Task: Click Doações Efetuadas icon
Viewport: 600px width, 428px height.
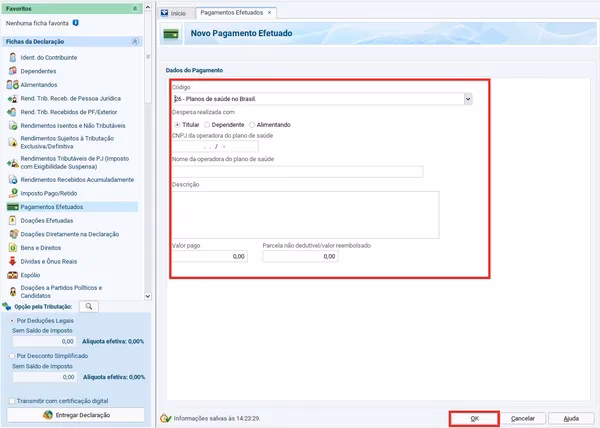Action: [12, 220]
